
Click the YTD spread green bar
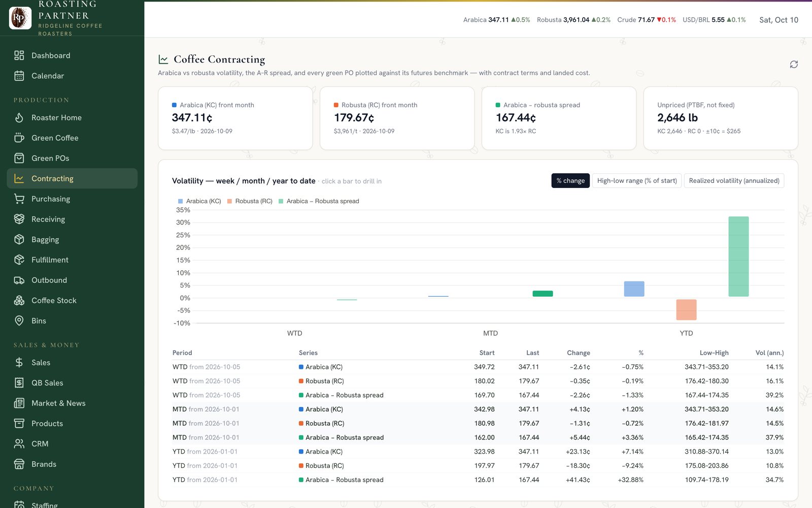click(738, 257)
